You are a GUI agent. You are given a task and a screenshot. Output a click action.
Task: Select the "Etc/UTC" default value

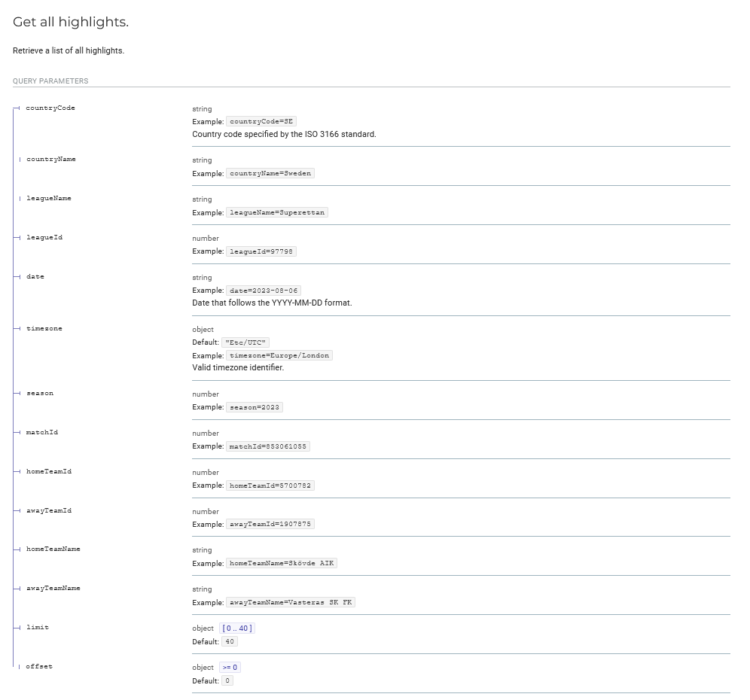point(245,342)
